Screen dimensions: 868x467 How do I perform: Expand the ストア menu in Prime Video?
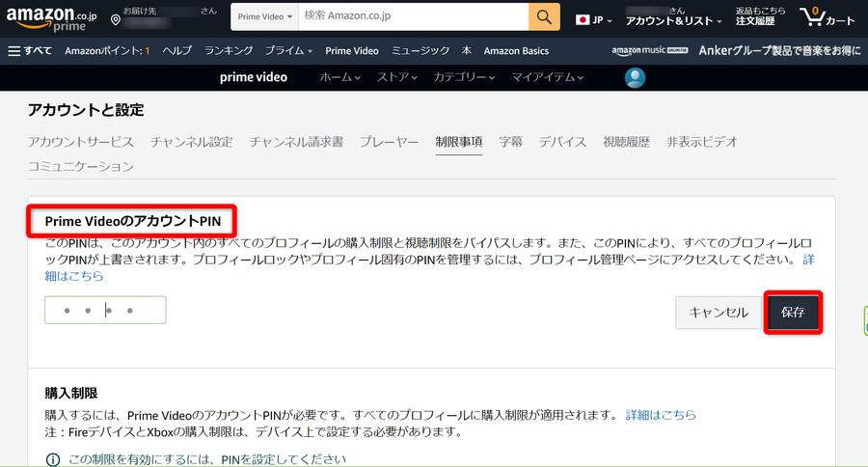pos(397,77)
